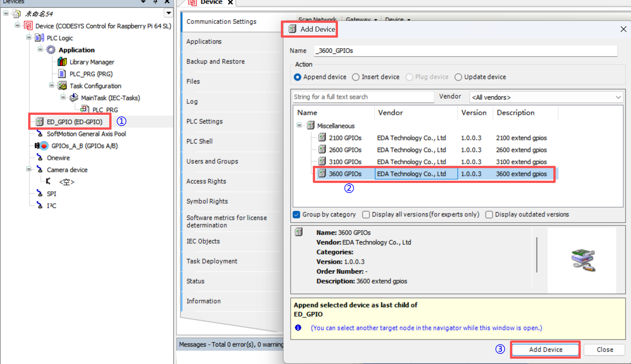Enable Display outdated versions checkbox
Viewport: 631px width, 364px height.
pos(489,215)
